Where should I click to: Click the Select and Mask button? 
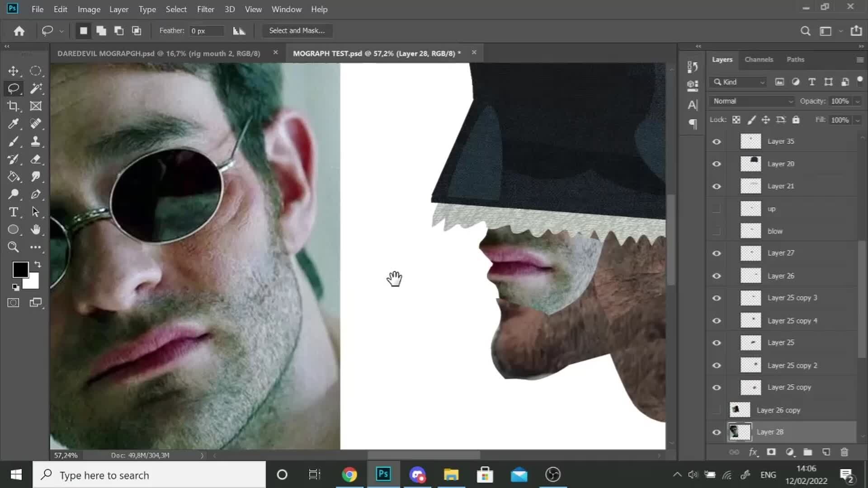297,30
